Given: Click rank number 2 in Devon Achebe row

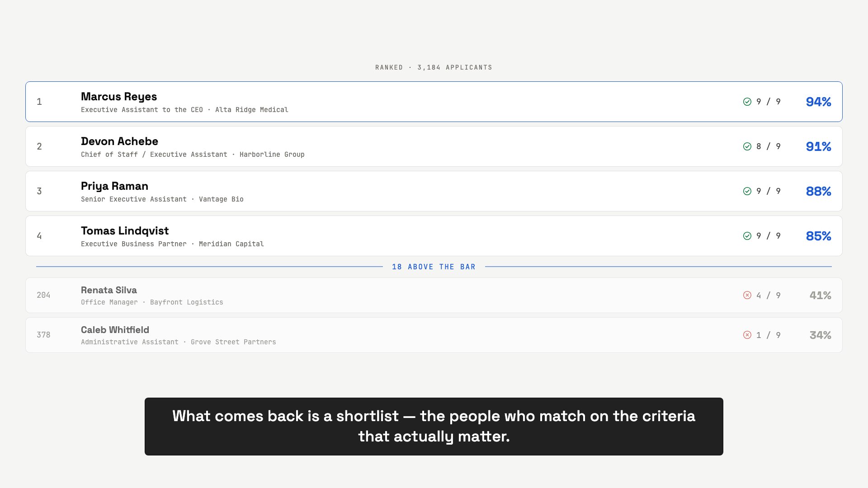Looking at the screenshot, I should point(39,146).
